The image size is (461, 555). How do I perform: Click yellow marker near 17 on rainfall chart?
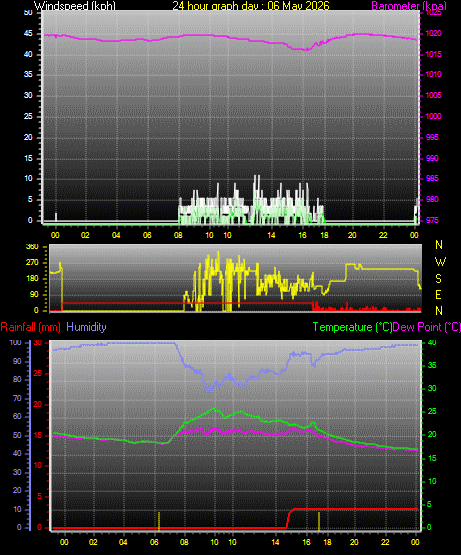tap(319, 521)
